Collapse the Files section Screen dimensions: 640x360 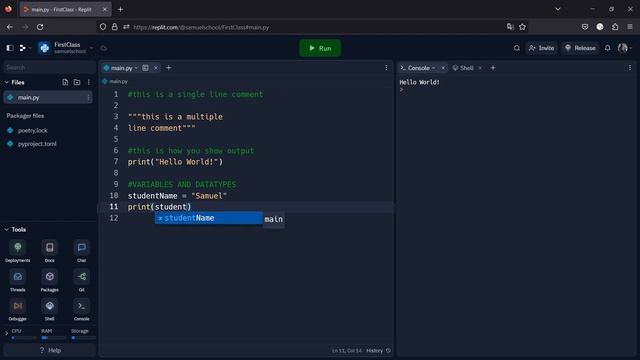click(x=7, y=82)
